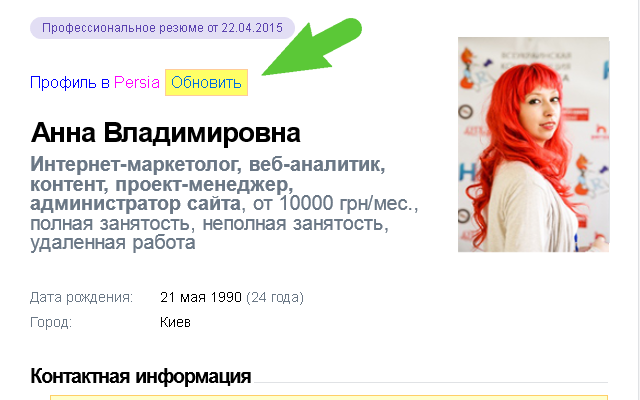Click the green arrow annotation
Viewport: 640px width, 400px height.
pyautogui.click(x=312, y=47)
